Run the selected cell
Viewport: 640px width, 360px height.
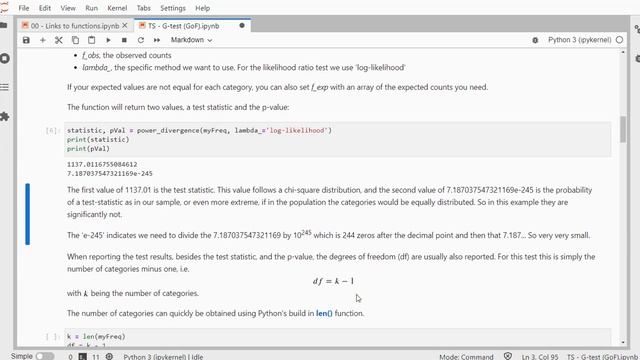[x=108, y=40]
